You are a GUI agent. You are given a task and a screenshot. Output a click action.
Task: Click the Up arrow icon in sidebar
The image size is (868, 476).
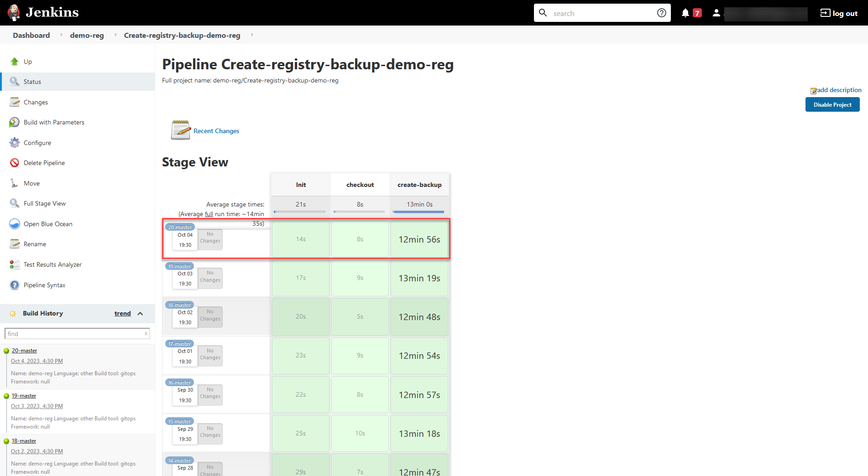15,62
